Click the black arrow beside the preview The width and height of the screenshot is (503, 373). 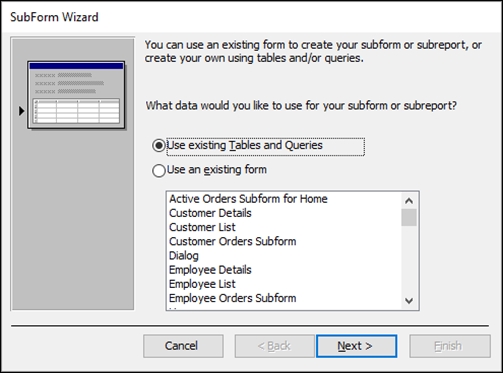[22, 111]
